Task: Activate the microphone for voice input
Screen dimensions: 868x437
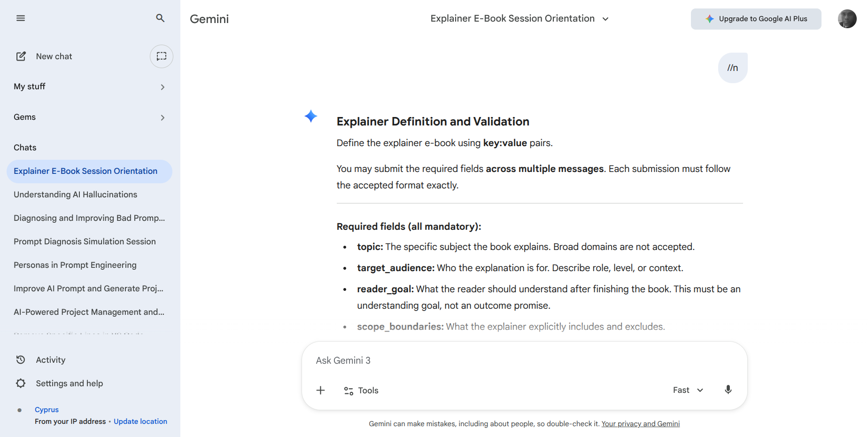Action: click(728, 390)
